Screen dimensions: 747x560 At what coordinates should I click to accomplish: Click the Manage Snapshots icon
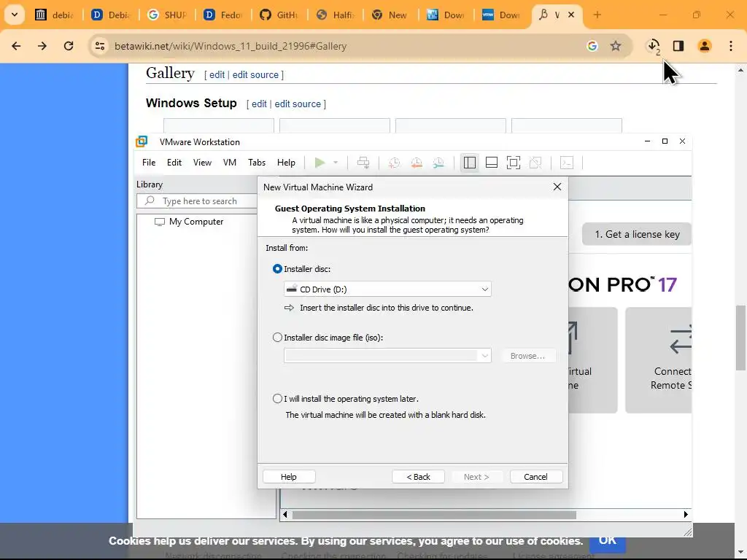438,163
